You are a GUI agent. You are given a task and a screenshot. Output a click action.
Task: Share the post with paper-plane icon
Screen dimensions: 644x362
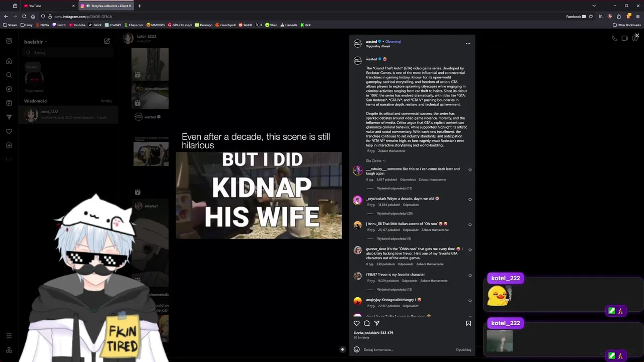tap(377, 323)
